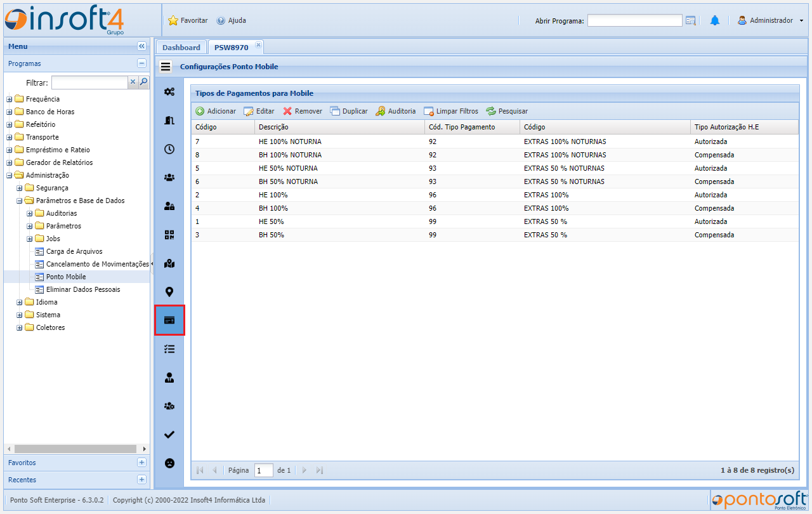Click the clock icon in vertical sidebar
This screenshot has width=812, height=514.
click(x=169, y=149)
